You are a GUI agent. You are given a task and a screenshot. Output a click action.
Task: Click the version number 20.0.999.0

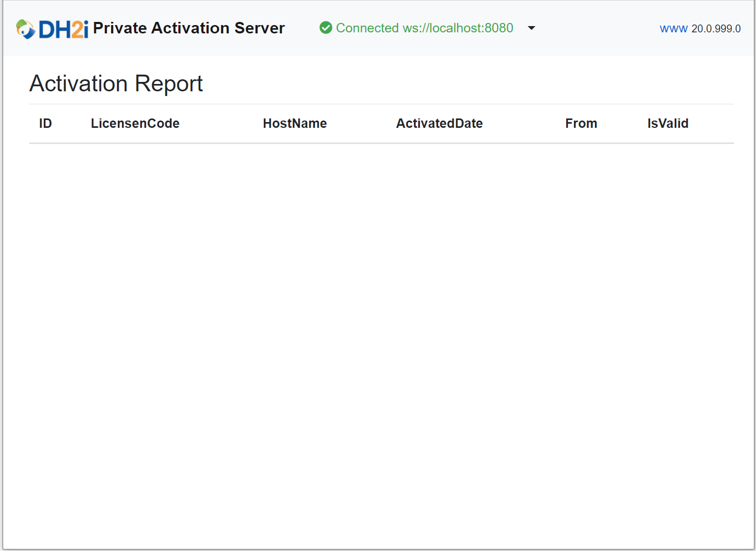pos(716,28)
